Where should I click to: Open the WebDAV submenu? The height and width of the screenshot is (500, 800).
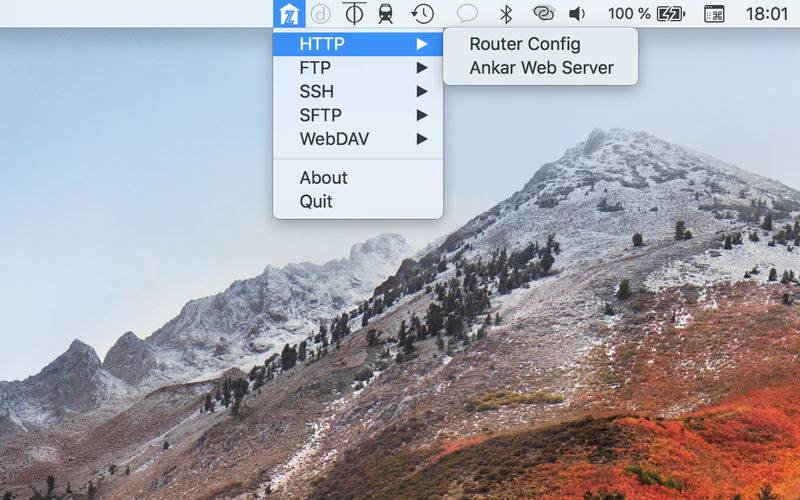coord(358,139)
